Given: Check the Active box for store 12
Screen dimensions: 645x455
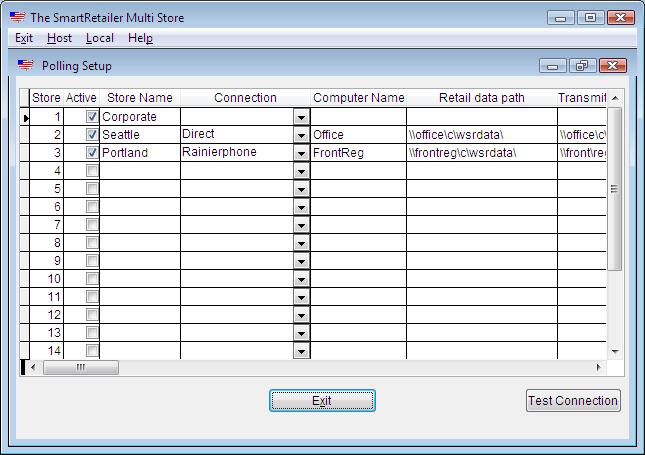Looking at the screenshot, I should 92,314.
